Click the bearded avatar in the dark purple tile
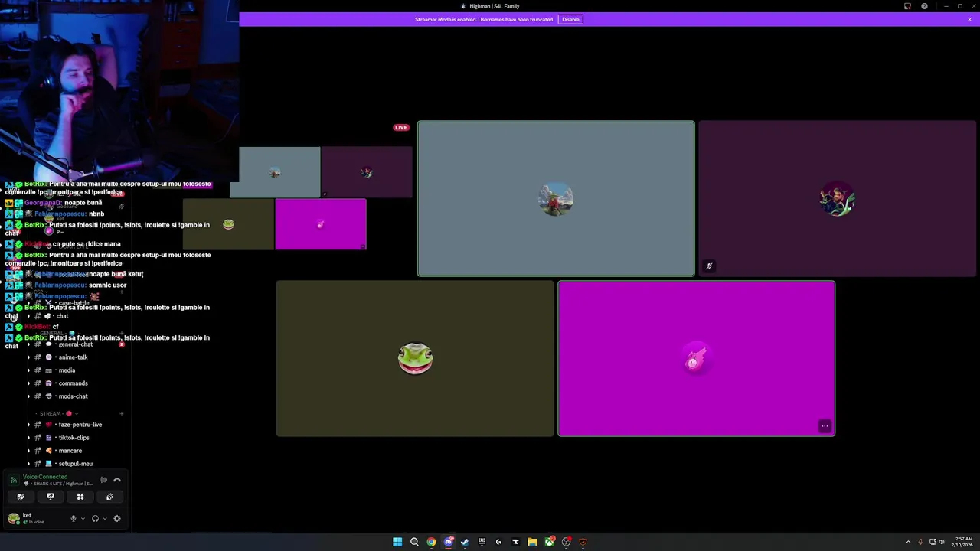 coord(837,199)
